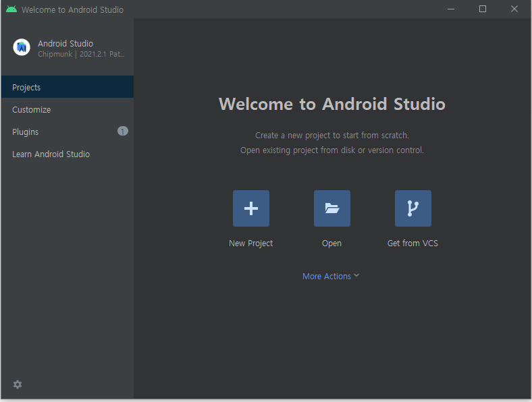Click the New Project label
532x402 pixels.
pyautogui.click(x=250, y=243)
